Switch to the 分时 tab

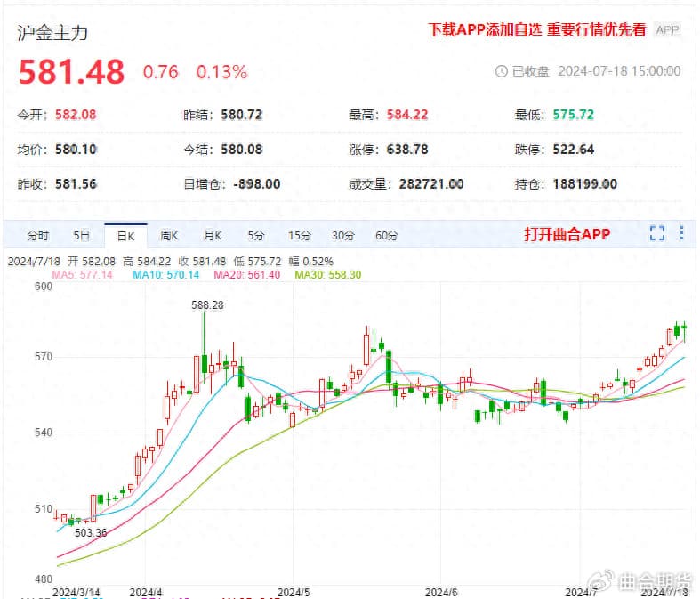coord(38,235)
